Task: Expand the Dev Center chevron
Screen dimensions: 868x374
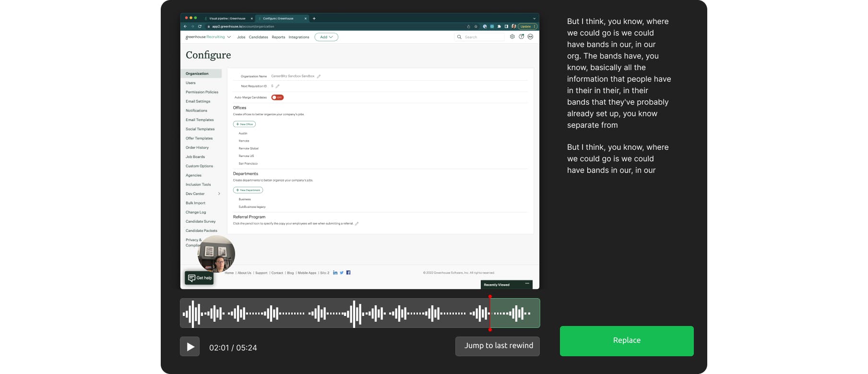Action: tap(219, 194)
